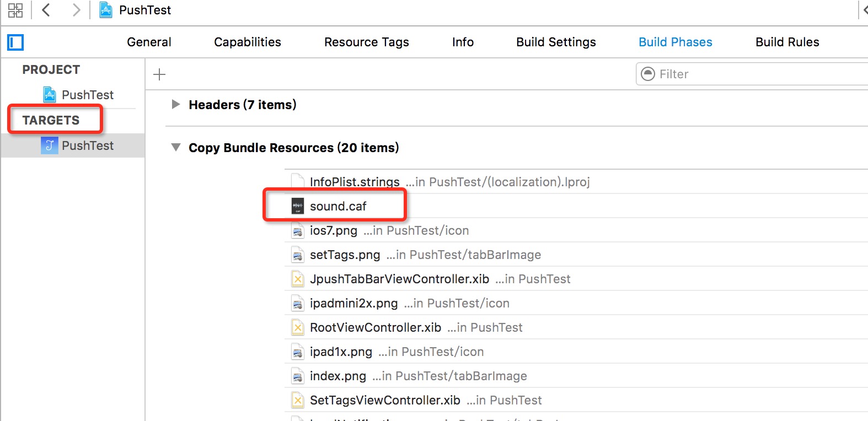Go forward with the right chevron
Screen dimensions: 868x421
click(x=76, y=10)
